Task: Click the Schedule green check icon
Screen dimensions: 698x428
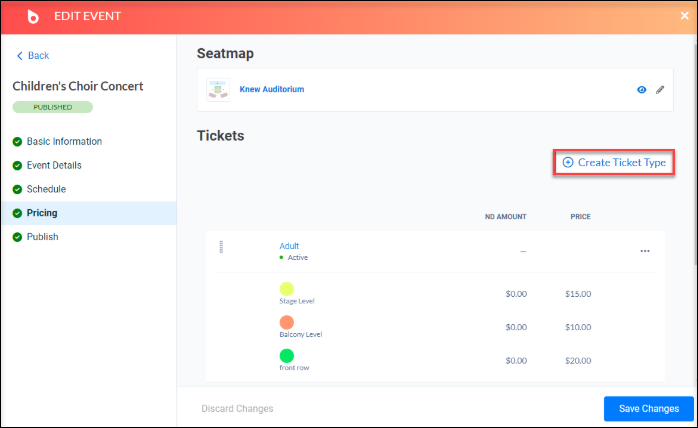Action: [17, 189]
